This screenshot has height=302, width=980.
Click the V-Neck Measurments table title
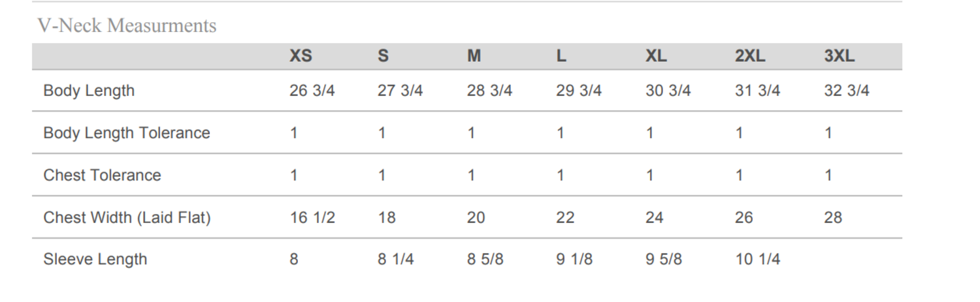click(127, 26)
